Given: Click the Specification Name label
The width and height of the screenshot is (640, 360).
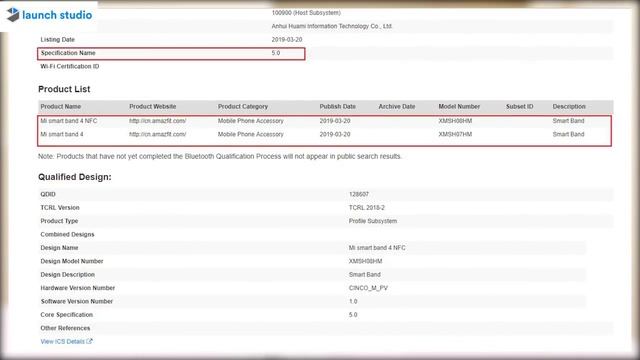Looking at the screenshot, I should pos(68,53).
